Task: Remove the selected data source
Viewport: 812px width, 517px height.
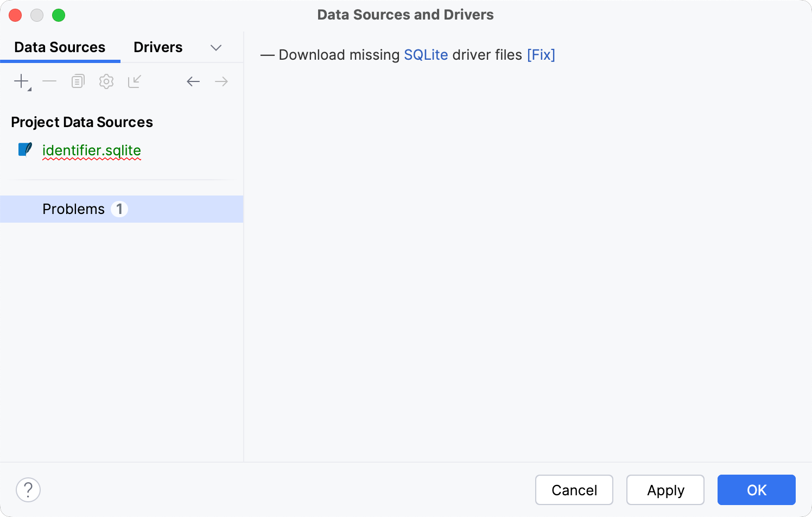Action: click(49, 81)
